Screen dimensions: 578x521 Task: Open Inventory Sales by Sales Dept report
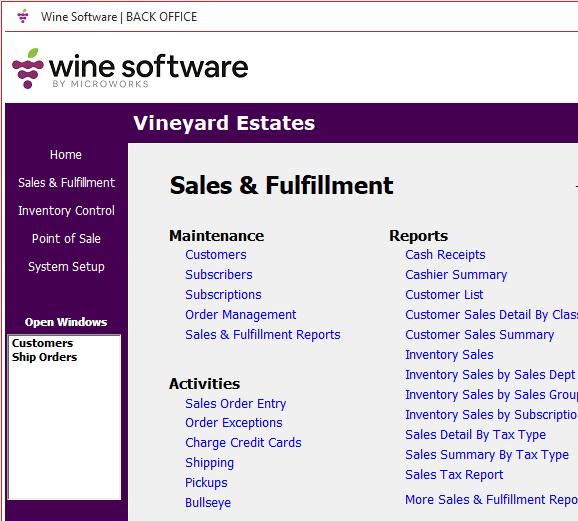490,375
